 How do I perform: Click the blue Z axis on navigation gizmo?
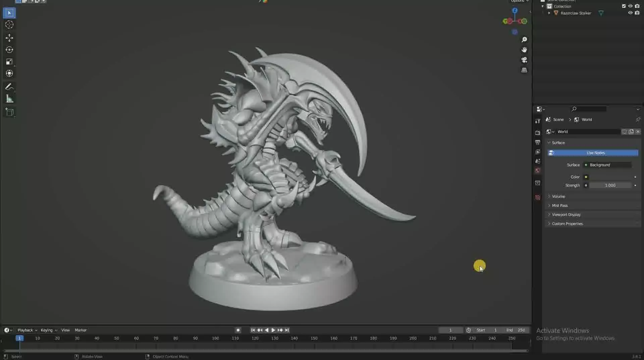(515, 11)
